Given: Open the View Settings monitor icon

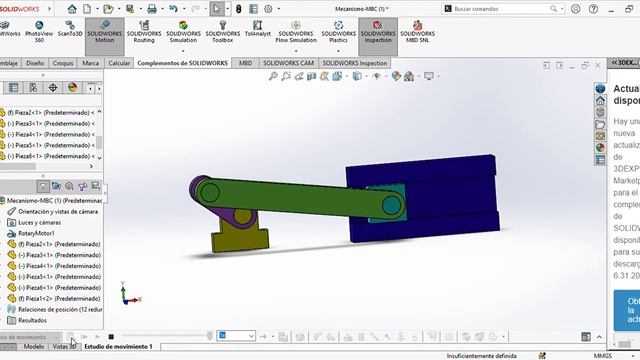Looking at the screenshot, I should click(x=429, y=76).
